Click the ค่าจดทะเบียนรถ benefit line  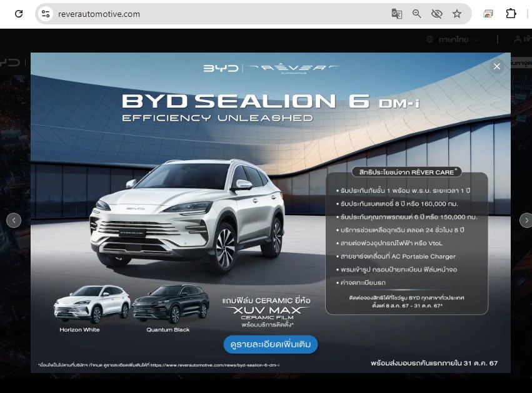[x=361, y=283]
